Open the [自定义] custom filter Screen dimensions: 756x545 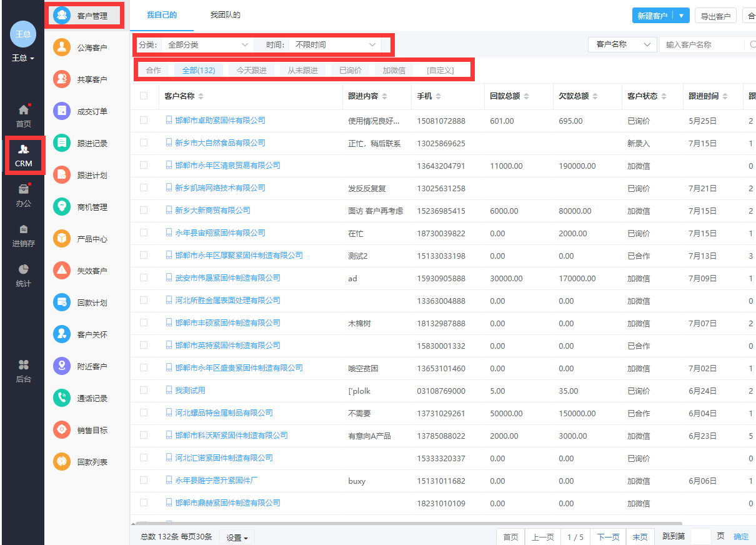coord(440,71)
